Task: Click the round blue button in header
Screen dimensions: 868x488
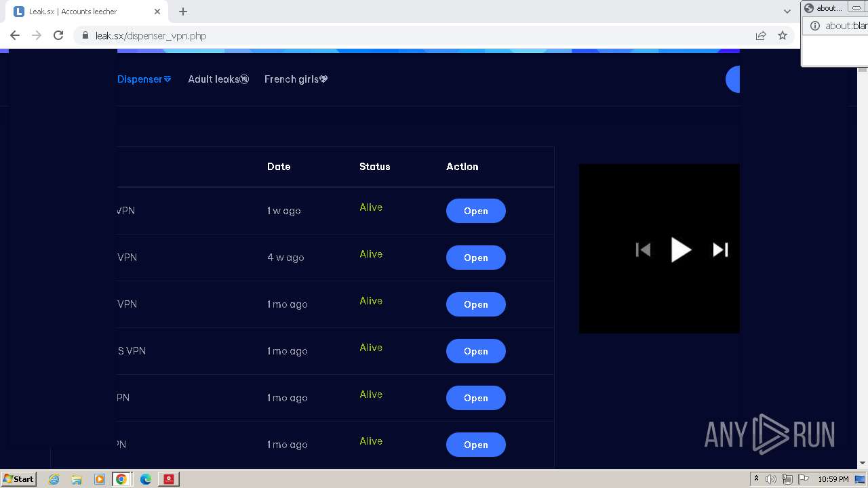Action: [733, 79]
